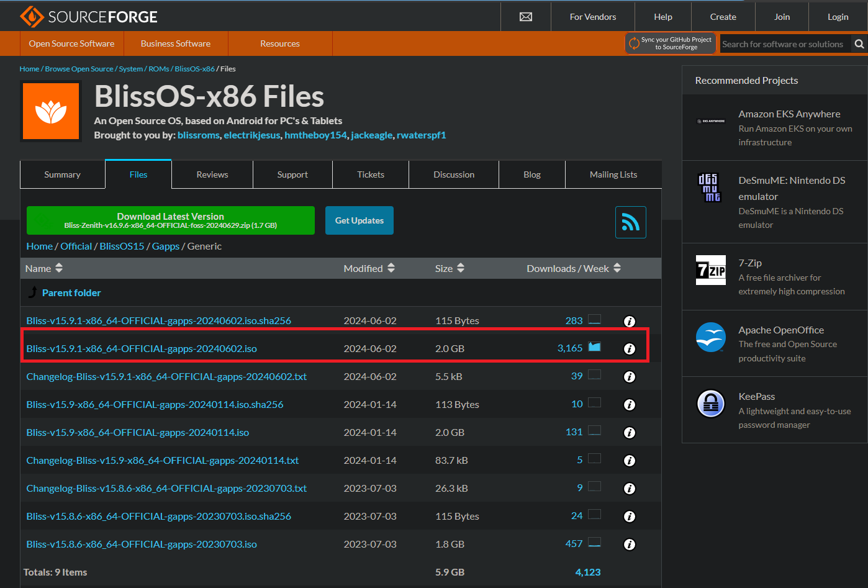This screenshot has width=868, height=588.
Task: Click the KeePass padlock icon
Action: [710, 404]
